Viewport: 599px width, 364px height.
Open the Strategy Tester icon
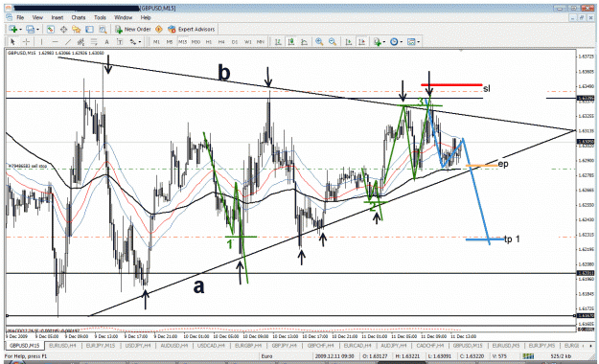pyautogui.click(x=103, y=29)
